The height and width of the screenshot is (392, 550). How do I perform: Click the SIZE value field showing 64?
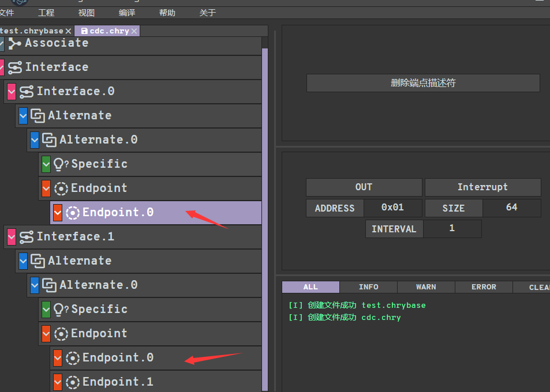[x=511, y=208]
